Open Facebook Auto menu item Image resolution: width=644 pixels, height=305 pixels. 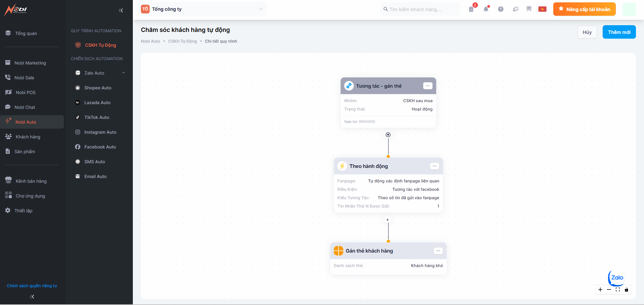point(100,147)
